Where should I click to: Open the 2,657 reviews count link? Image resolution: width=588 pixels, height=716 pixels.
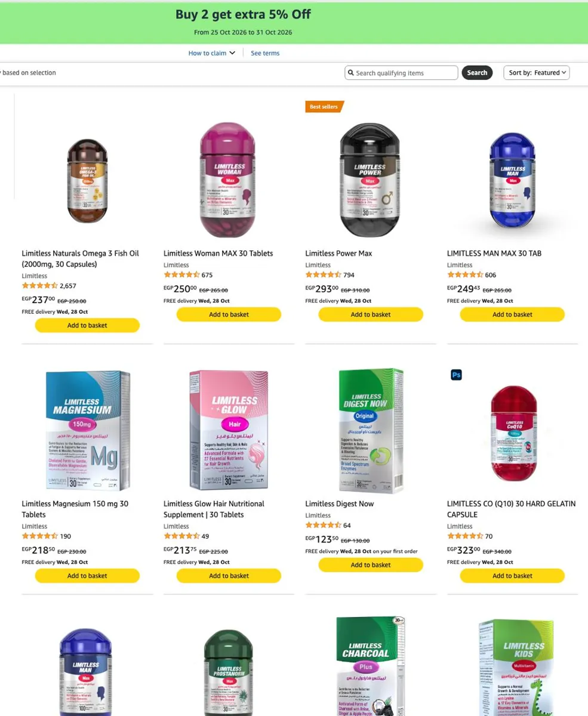coord(68,286)
